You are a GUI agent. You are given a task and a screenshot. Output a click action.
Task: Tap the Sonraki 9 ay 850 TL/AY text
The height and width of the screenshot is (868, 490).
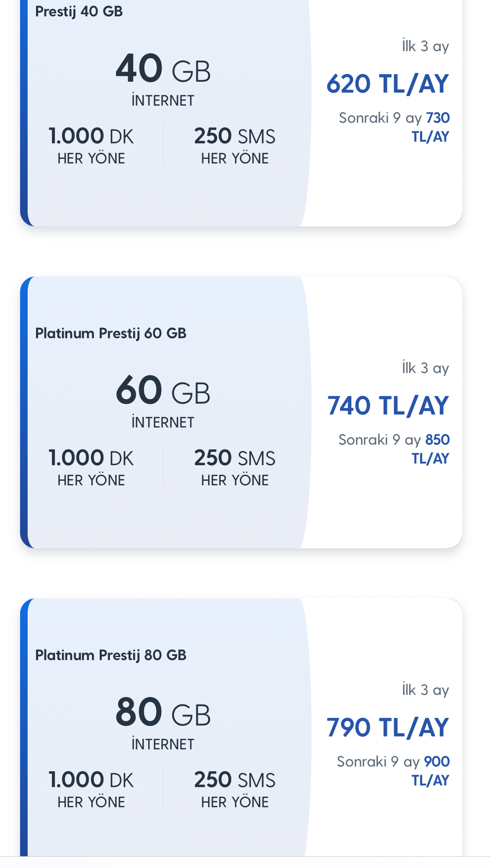coord(394,449)
